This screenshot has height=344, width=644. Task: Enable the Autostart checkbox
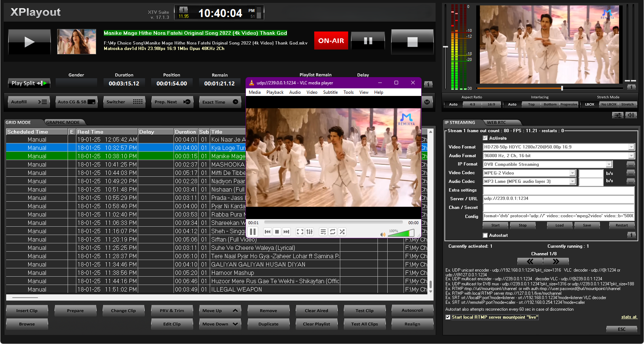485,235
